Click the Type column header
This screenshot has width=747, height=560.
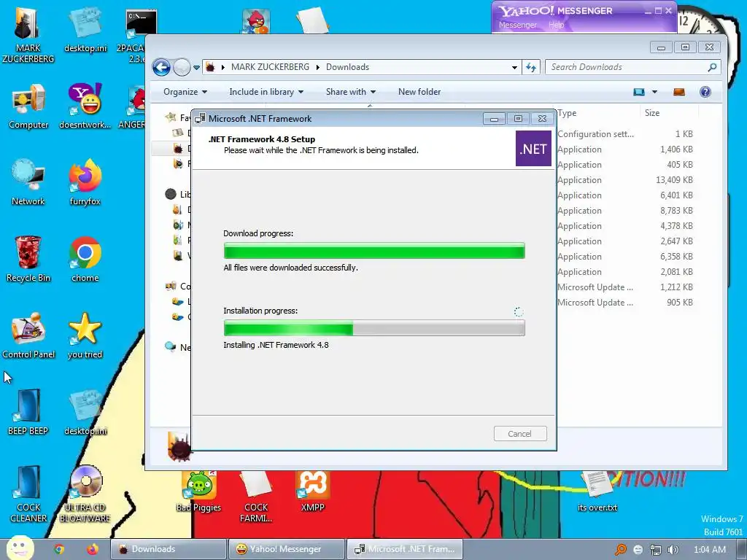coord(597,113)
